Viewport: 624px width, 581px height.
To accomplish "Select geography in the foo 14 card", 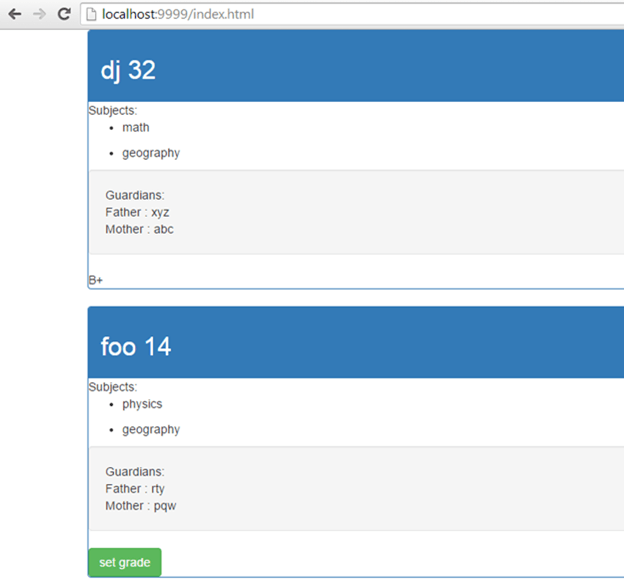I will point(151,429).
